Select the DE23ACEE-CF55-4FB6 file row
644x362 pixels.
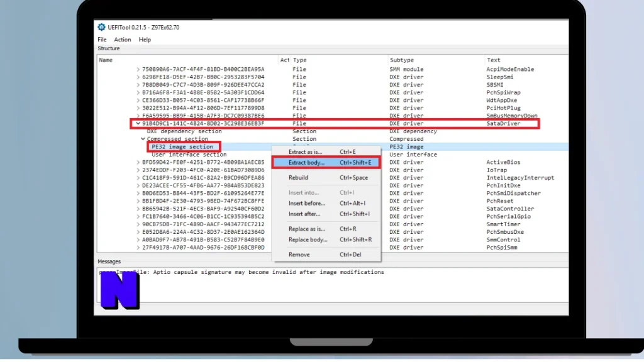click(203, 185)
